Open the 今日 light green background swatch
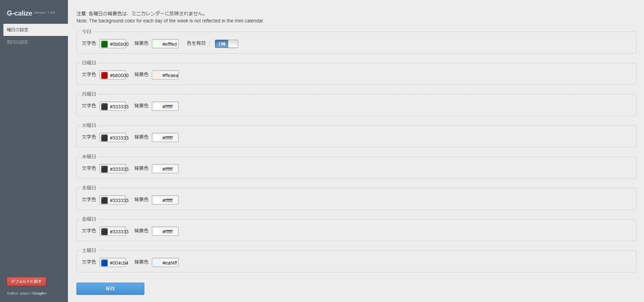 tap(156, 44)
